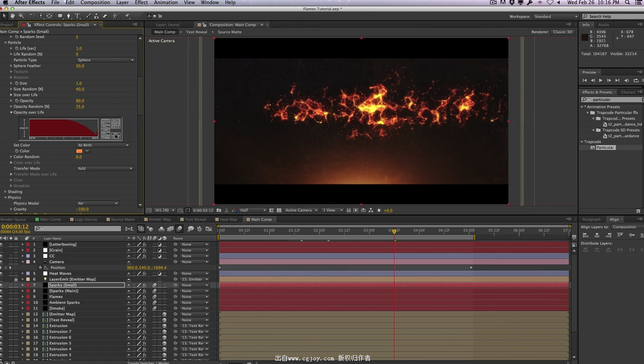Select the Zoom magnifier tool
Screen dimensions: 644x364
[x=21, y=16]
